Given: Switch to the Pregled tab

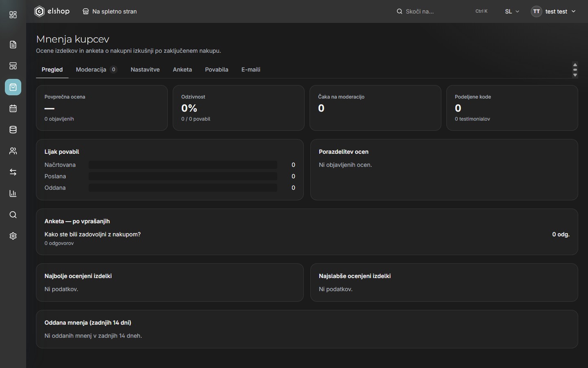Looking at the screenshot, I should 52,70.
